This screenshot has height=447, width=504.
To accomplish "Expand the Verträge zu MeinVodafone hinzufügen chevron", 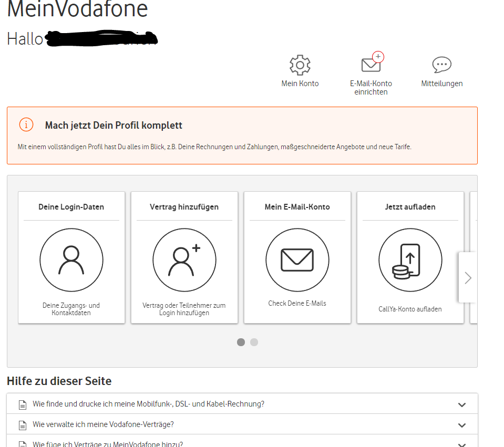I will (x=462, y=444).
